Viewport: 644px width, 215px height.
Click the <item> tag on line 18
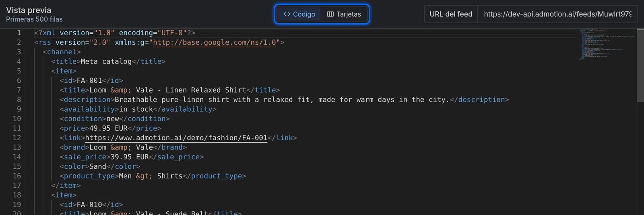64,195
